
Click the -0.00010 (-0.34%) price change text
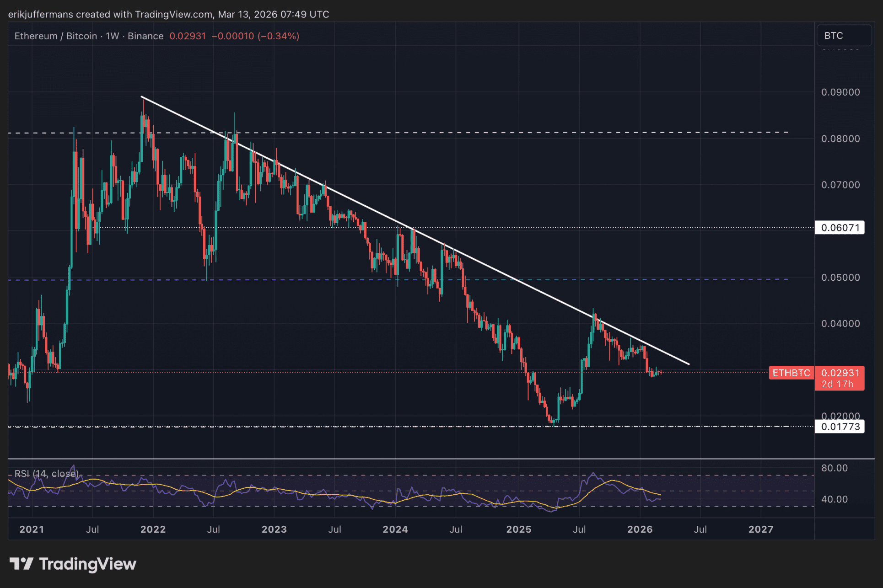[x=255, y=36]
